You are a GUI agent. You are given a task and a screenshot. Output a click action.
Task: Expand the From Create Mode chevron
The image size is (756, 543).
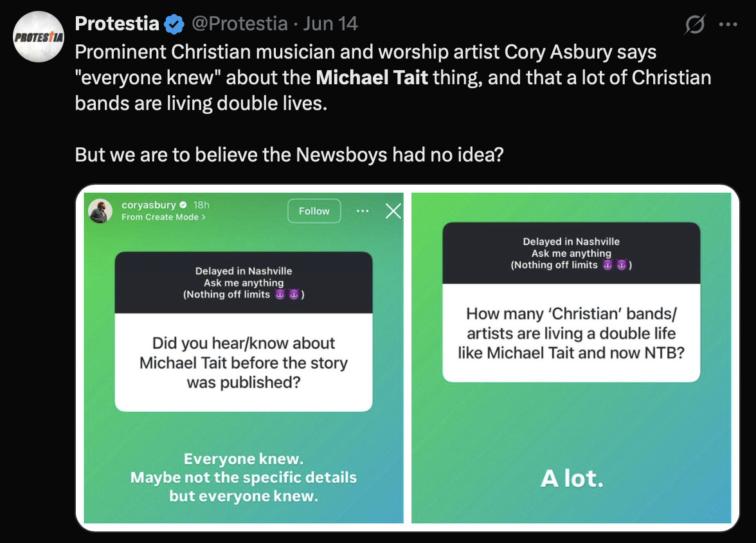(x=204, y=217)
